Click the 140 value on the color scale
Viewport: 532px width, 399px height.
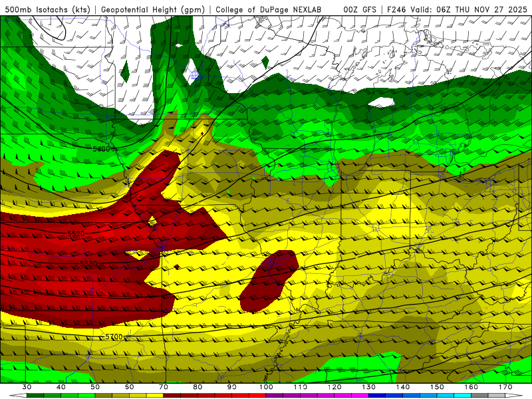pos(403,387)
